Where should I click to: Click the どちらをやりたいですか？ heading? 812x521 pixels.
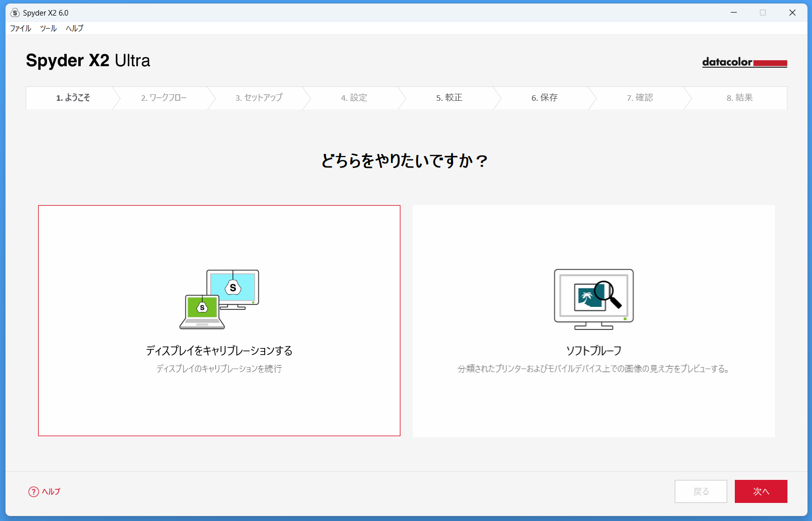click(405, 161)
